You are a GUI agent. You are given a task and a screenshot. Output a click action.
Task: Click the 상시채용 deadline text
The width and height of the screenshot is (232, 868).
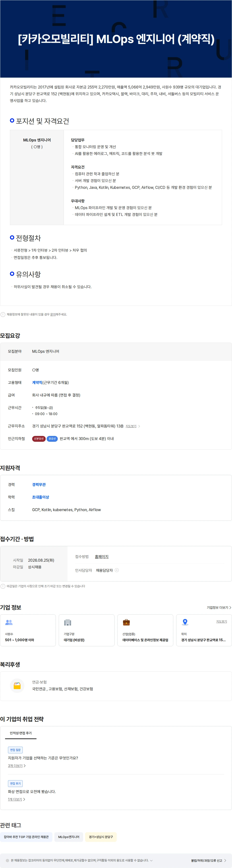(35, 567)
